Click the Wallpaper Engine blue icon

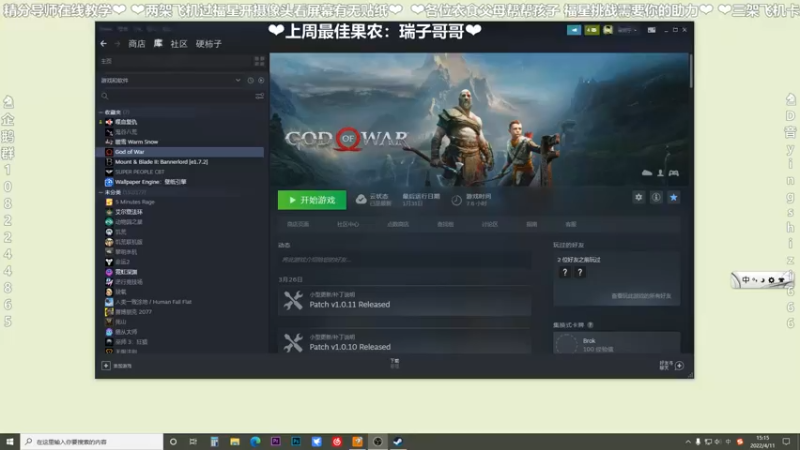(x=109, y=182)
